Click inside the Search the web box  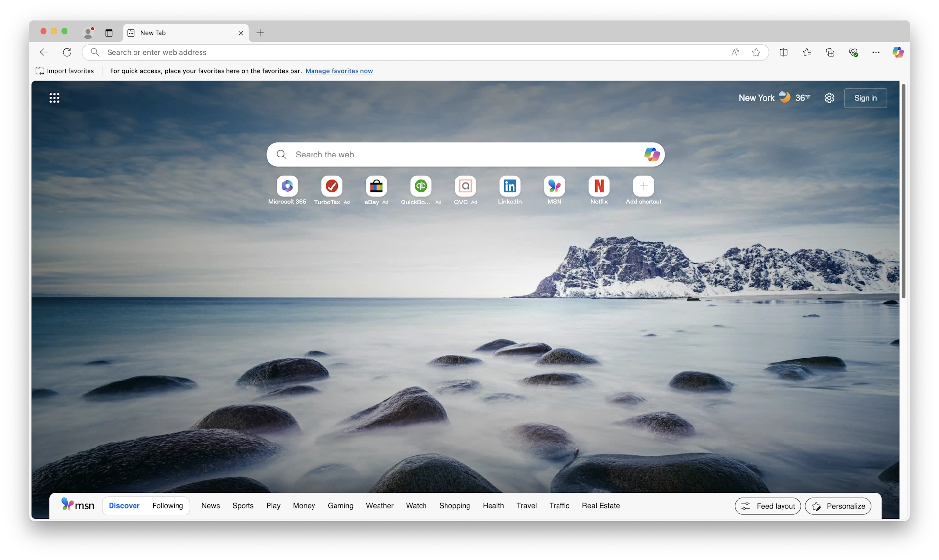tap(440, 154)
